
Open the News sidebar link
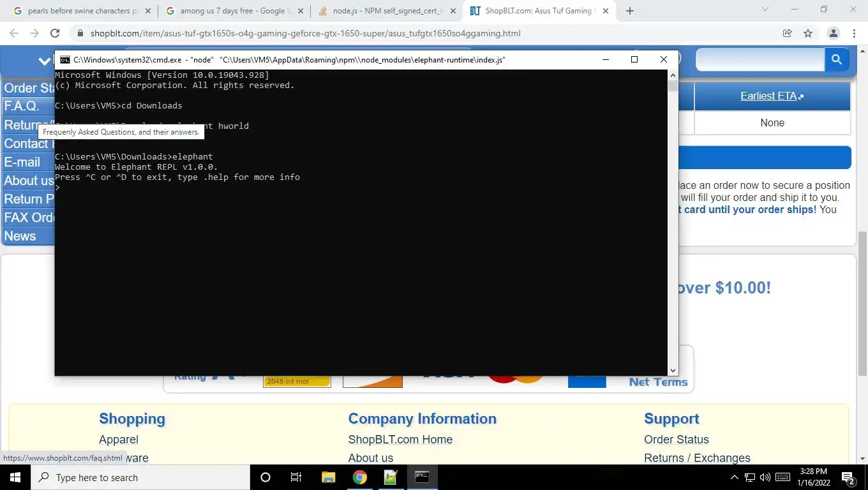point(20,236)
